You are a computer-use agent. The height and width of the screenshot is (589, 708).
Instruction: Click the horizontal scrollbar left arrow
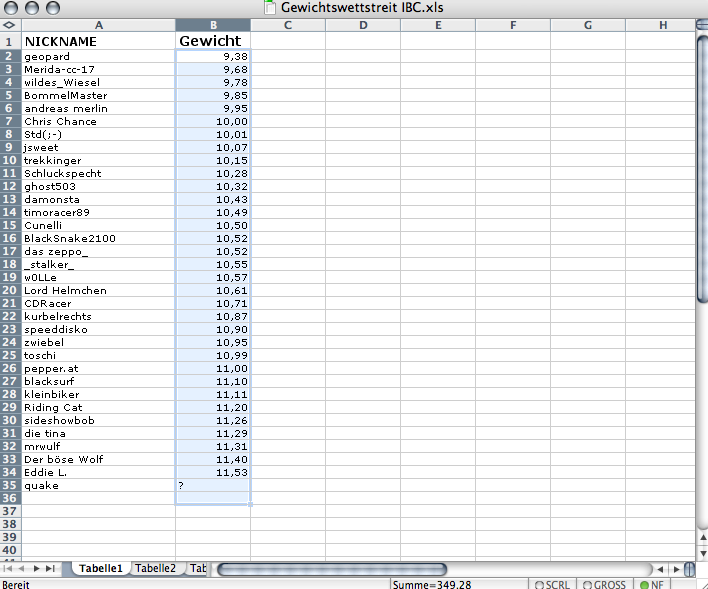[x=659, y=569]
